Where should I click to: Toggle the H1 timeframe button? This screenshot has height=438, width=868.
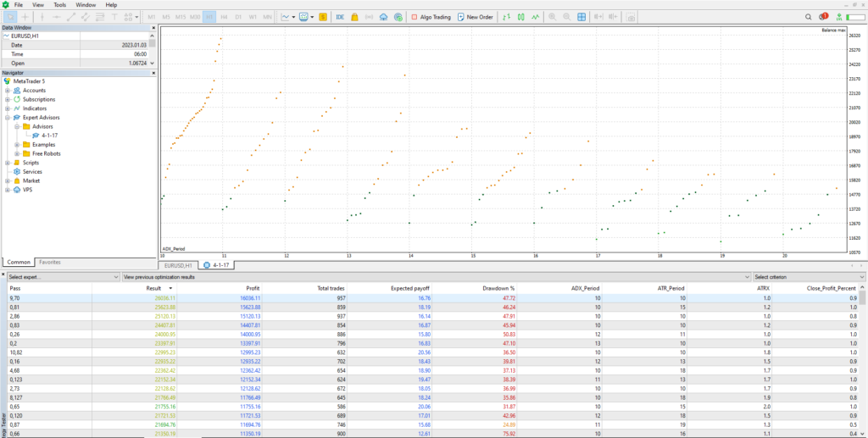(209, 16)
